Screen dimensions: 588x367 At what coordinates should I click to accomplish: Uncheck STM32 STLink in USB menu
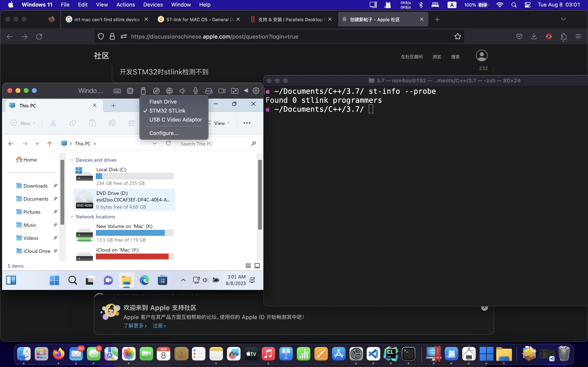[x=167, y=111]
